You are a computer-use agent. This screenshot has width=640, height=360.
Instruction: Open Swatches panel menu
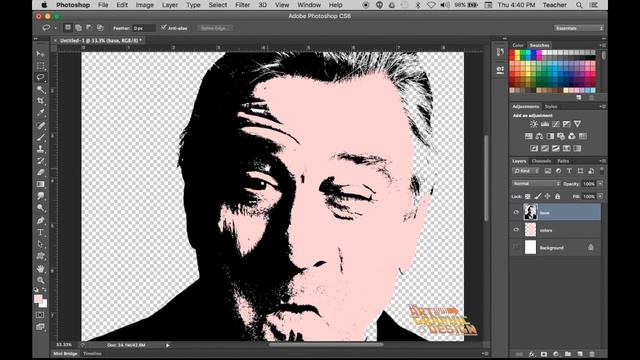pyautogui.click(x=602, y=45)
